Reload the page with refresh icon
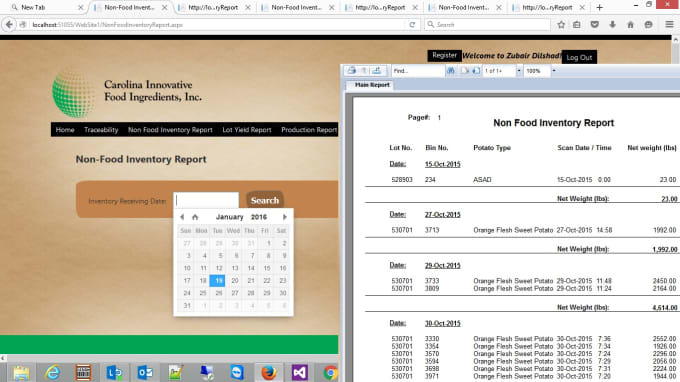Image resolution: width=680 pixels, height=382 pixels. [412, 25]
